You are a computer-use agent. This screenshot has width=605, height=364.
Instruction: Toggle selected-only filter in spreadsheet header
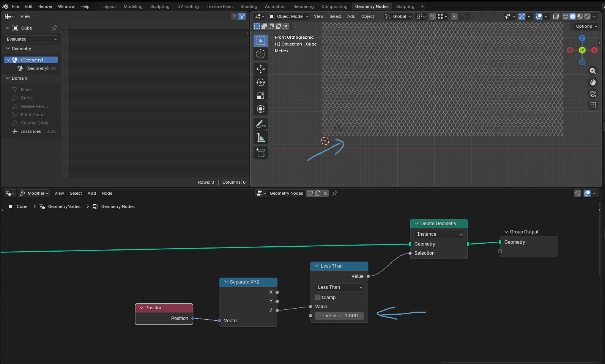(234, 16)
